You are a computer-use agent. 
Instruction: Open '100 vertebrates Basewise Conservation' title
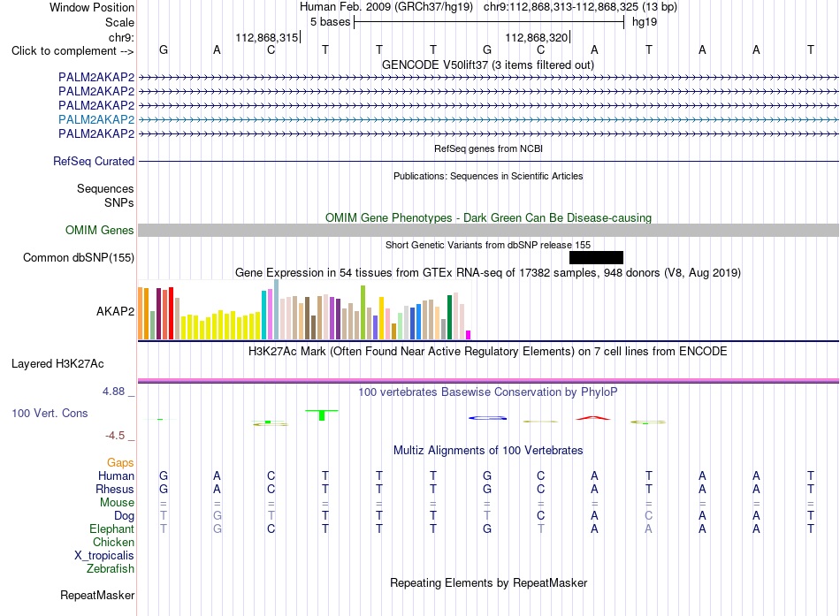(488, 392)
